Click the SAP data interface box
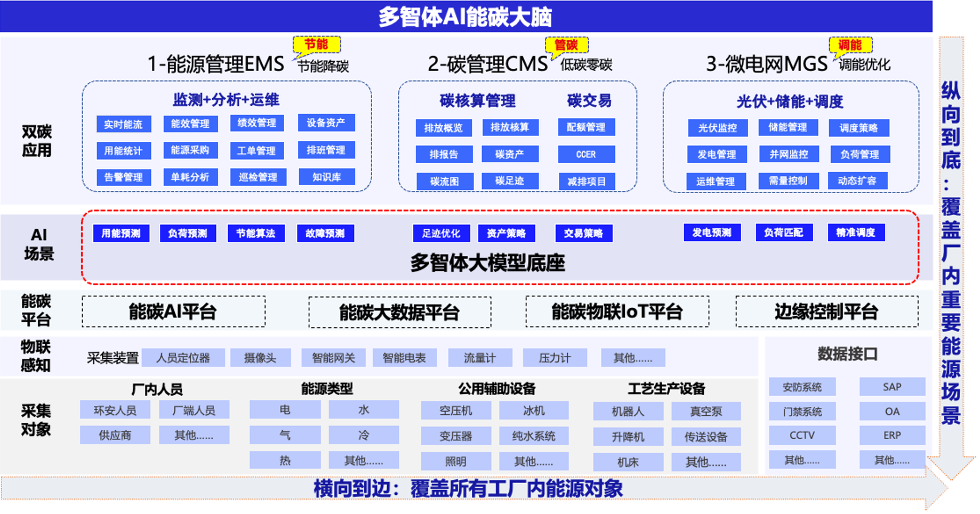This screenshot has width=980, height=514. point(891,387)
